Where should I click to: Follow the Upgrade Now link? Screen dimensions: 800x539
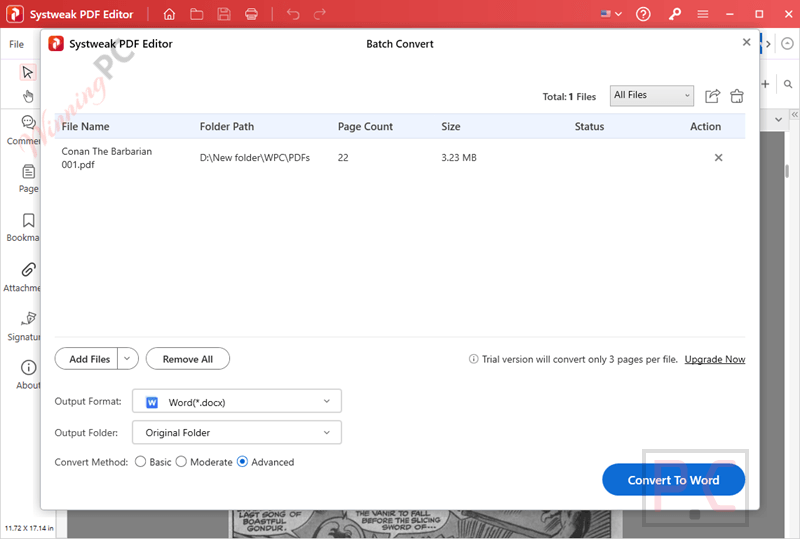point(715,359)
